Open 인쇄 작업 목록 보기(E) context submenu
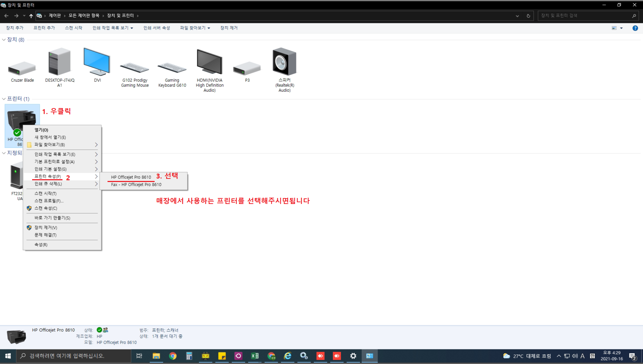643x364 pixels. tap(62, 154)
